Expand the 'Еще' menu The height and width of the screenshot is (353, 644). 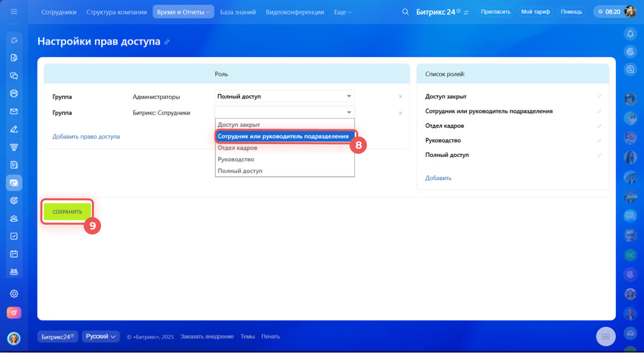click(342, 12)
